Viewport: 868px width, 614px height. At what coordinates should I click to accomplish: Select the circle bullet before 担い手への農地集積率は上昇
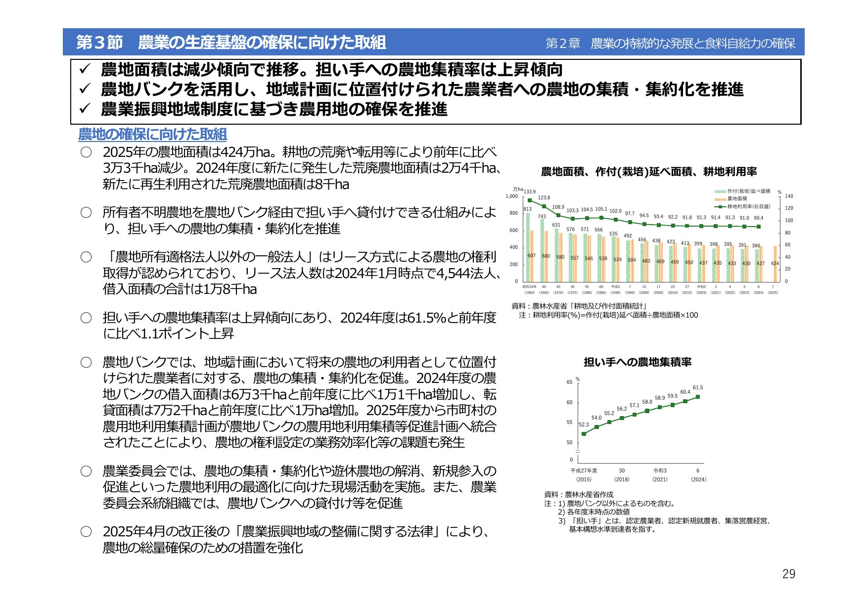(86, 318)
